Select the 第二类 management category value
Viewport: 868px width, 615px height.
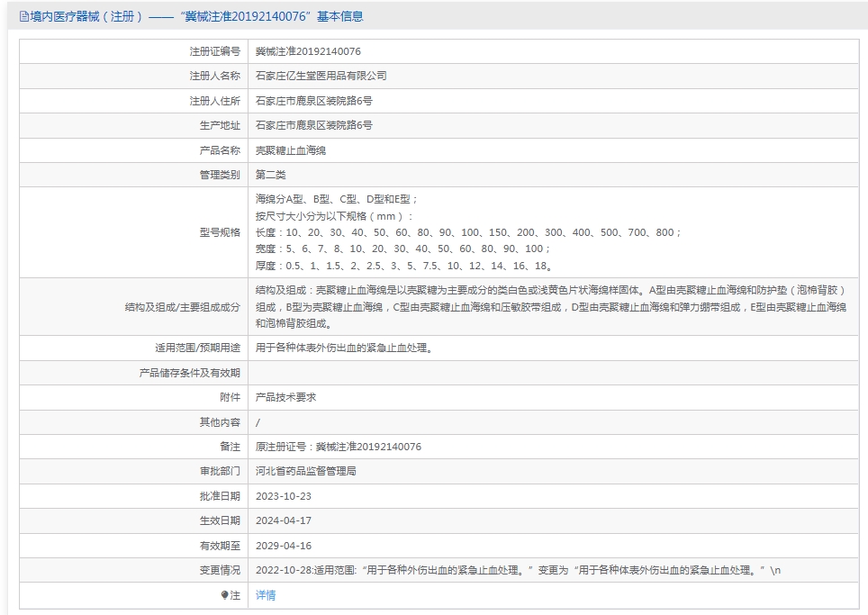tap(271, 175)
